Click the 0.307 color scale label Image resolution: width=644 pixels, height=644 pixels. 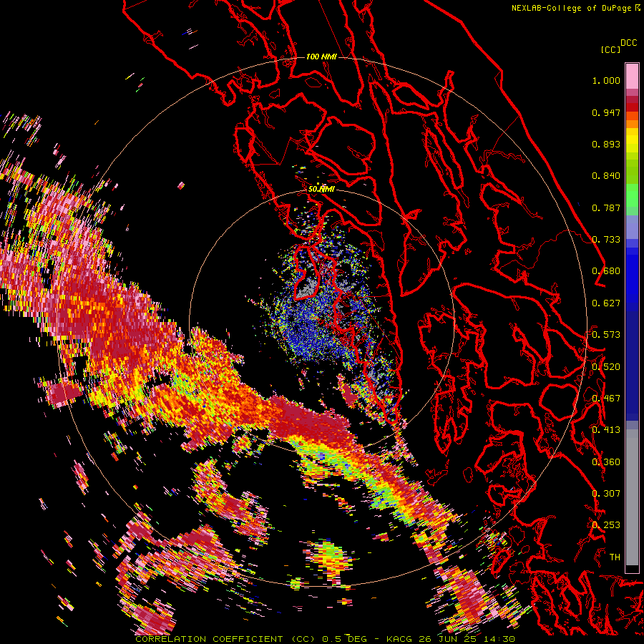pos(606,494)
